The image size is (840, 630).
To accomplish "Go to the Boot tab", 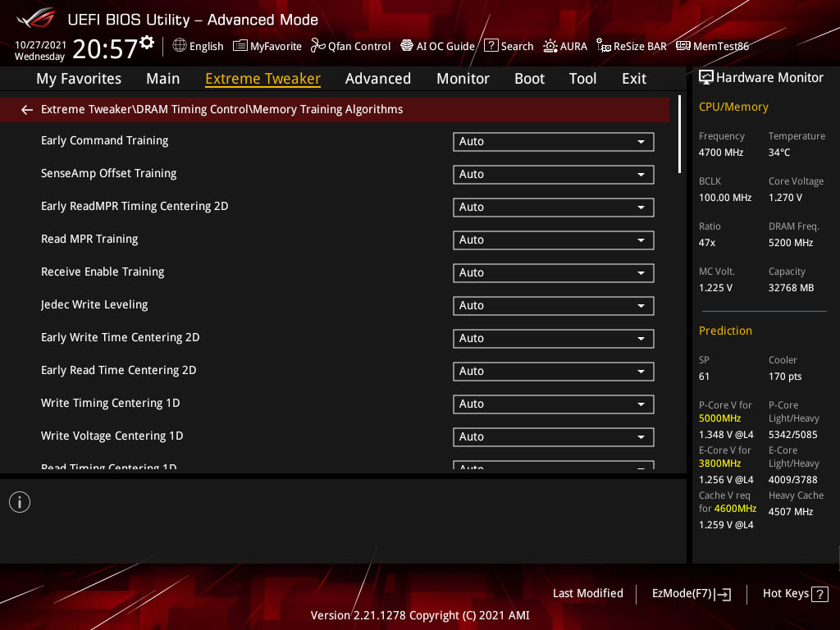I will [x=529, y=79].
